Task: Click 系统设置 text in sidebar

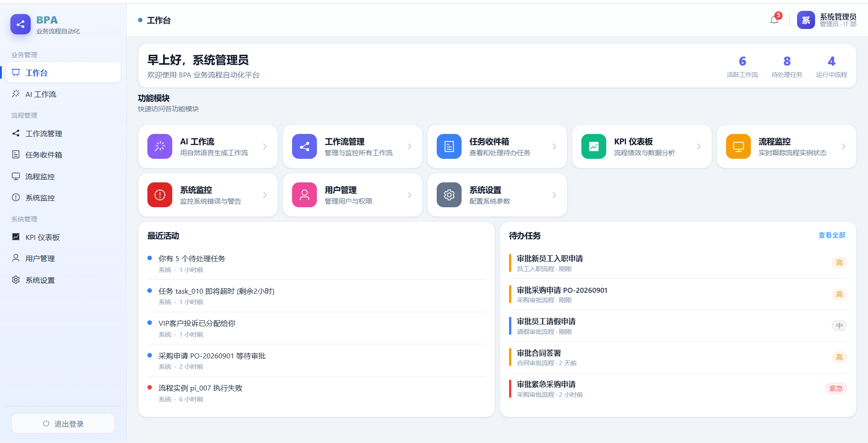Action: pos(40,280)
